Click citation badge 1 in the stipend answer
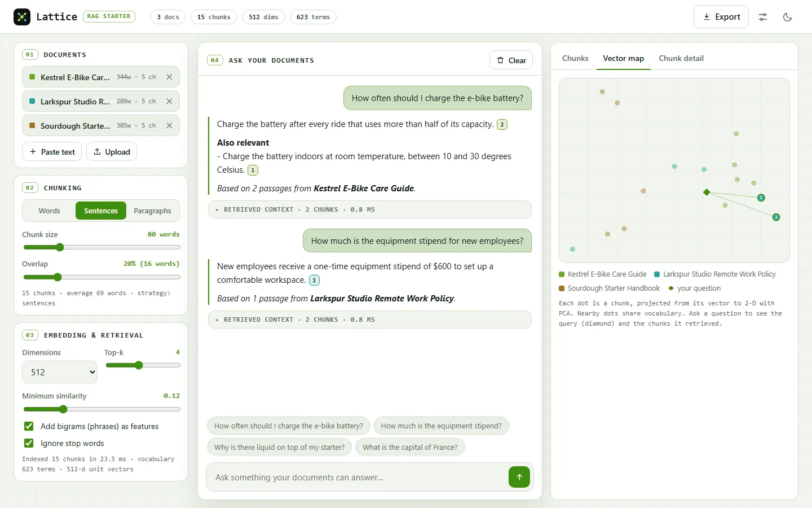The width and height of the screenshot is (812, 508). point(314,280)
